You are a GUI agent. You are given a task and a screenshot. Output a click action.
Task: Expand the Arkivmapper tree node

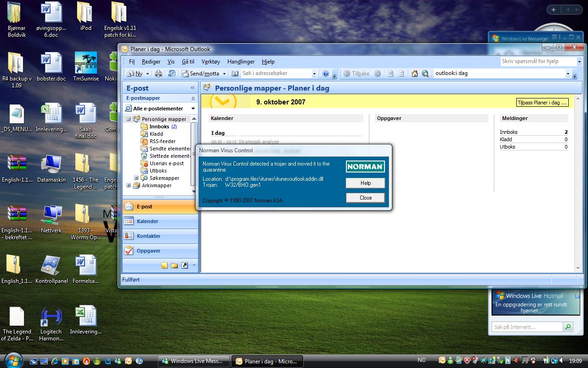(x=129, y=185)
